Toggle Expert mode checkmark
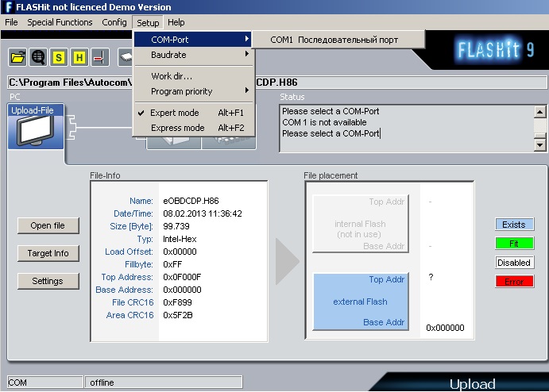 (194, 113)
